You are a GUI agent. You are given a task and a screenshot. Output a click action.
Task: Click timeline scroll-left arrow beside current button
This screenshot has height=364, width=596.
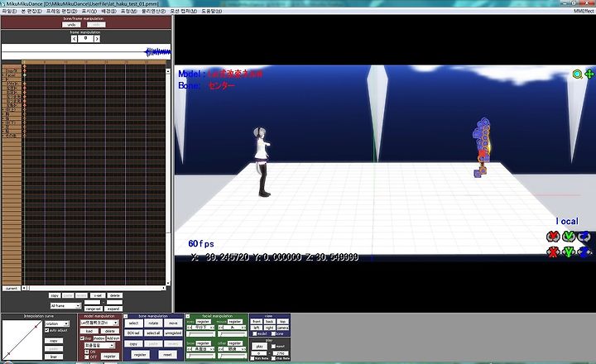[x=24, y=288]
